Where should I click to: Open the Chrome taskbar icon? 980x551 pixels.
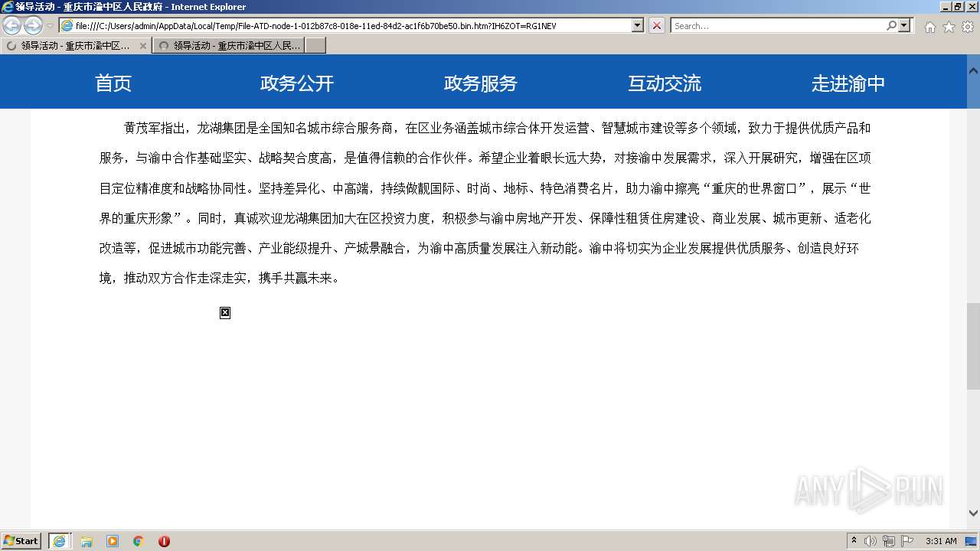click(x=138, y=541)
